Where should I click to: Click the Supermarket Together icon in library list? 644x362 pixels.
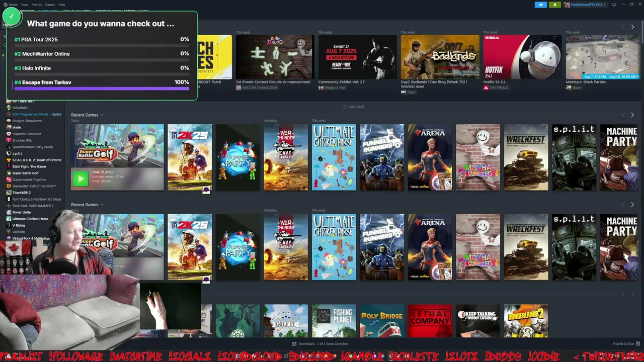coord(9,179)
